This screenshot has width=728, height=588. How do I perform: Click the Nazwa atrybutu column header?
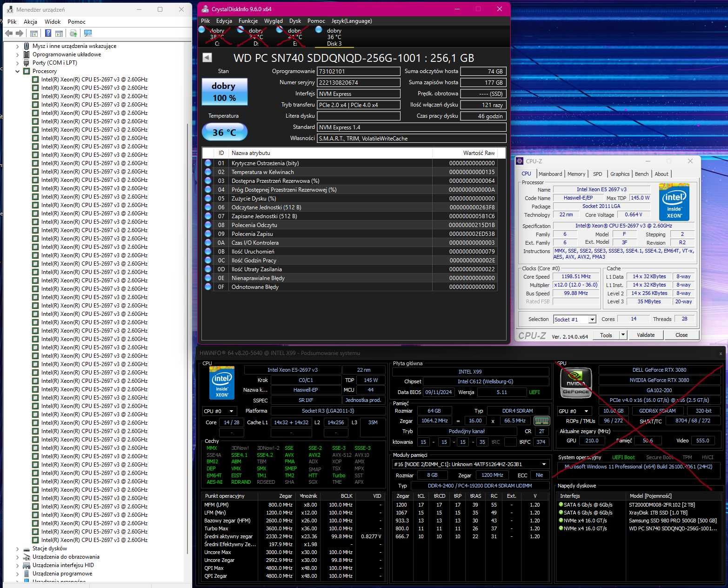[330, 153]
